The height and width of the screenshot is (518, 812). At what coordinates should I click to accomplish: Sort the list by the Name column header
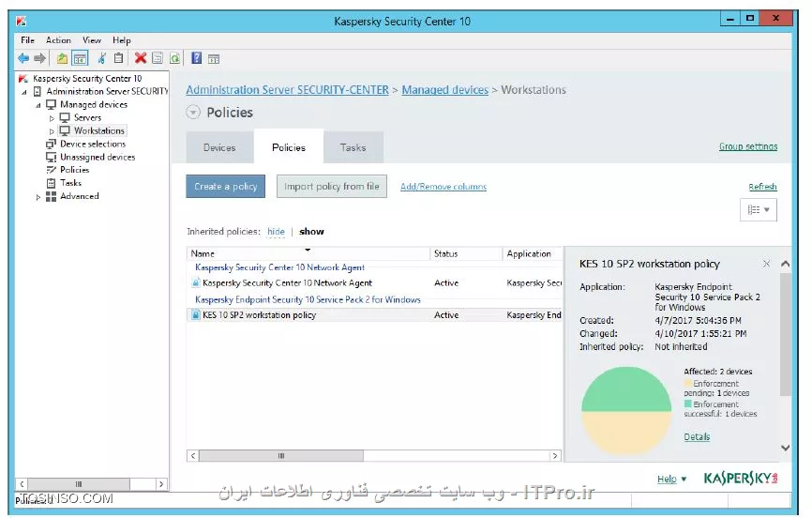coord(308,253)
